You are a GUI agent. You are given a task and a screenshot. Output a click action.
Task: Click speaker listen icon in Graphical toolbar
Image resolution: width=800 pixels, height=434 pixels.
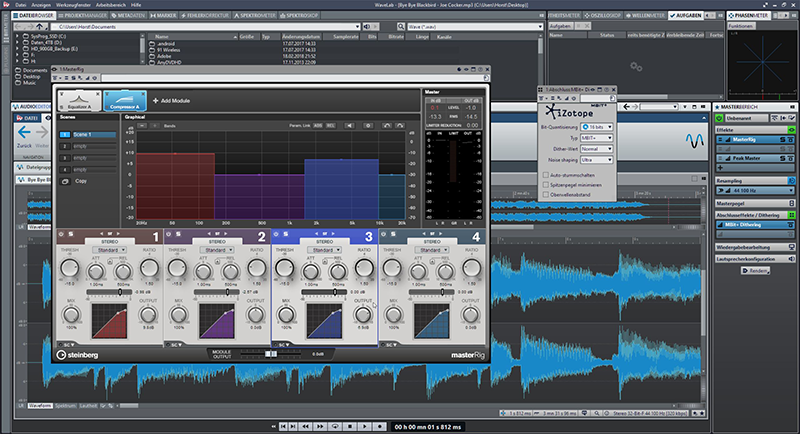349,125
